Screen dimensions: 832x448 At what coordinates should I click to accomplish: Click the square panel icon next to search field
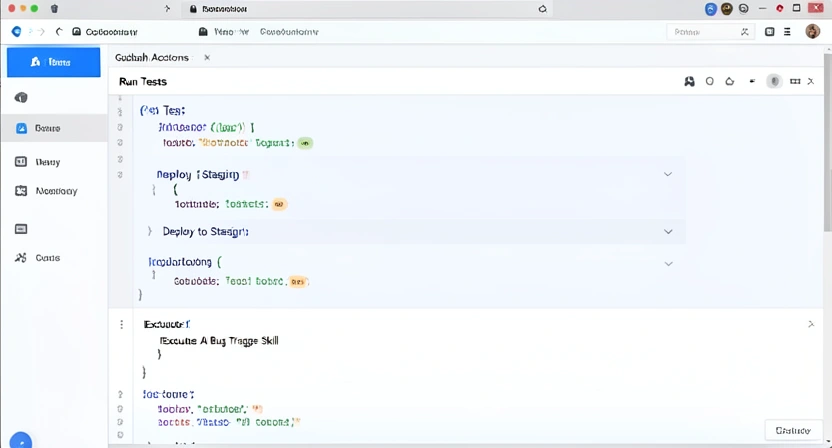pyautogui.click(x=769, y=32)
